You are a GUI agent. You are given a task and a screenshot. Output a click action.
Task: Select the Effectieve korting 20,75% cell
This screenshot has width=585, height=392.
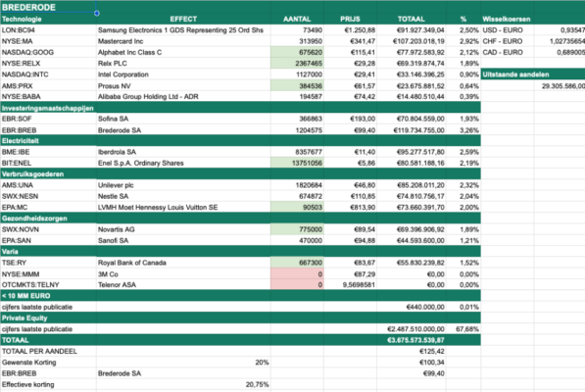click(x=183, y=384)
